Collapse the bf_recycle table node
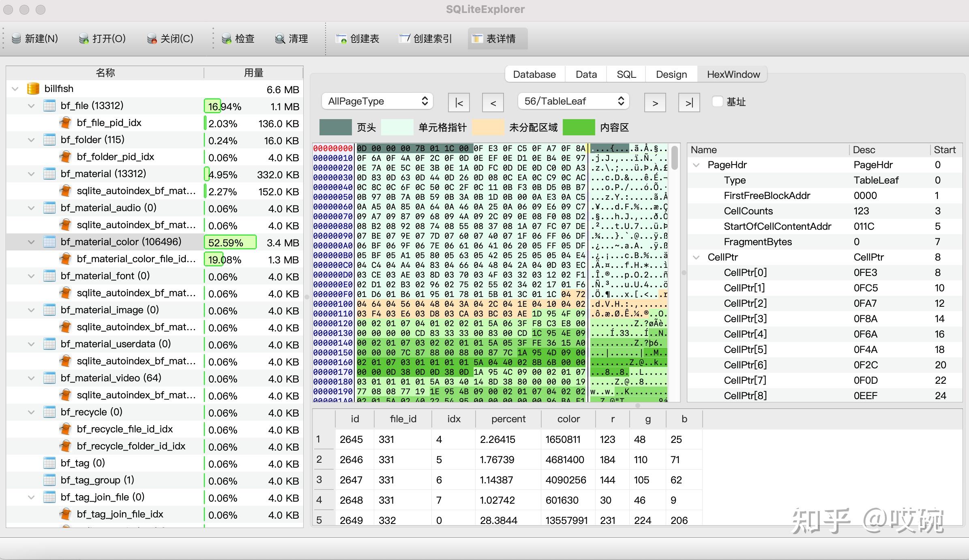The height and width of the screenshot is (560, 969). click(x=31, y=412)
